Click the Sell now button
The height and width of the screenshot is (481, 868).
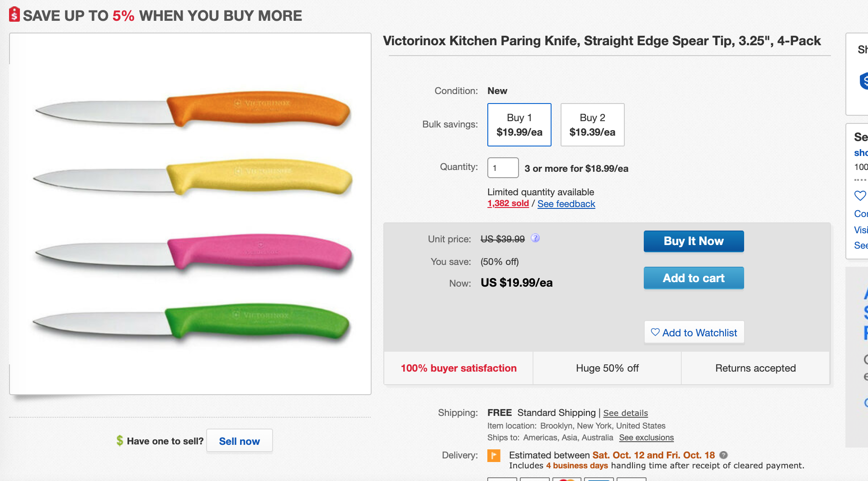click(239, 441)
